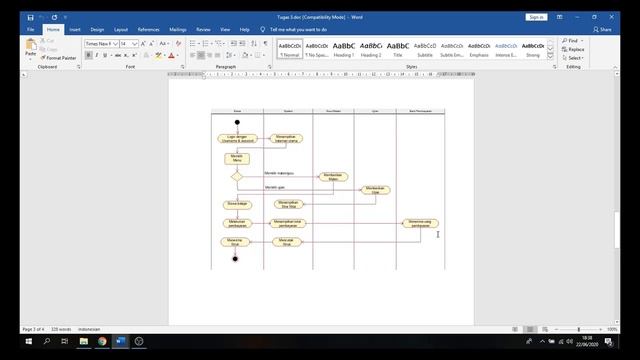The height and width of the screenshot is (360, 640).
Task: Open Chrome from the taskbar
Action: tap(102, 341)
